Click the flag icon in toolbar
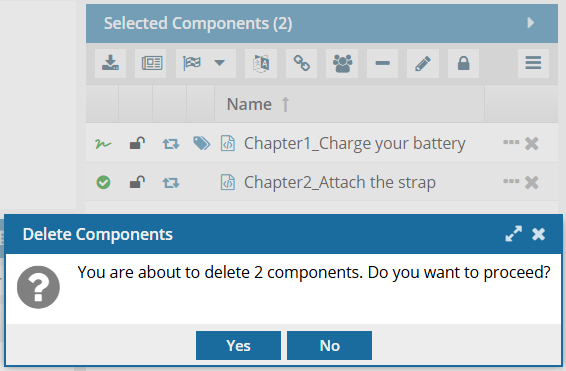The height and width of the screenshot is (371, 566). click(192, 64)
